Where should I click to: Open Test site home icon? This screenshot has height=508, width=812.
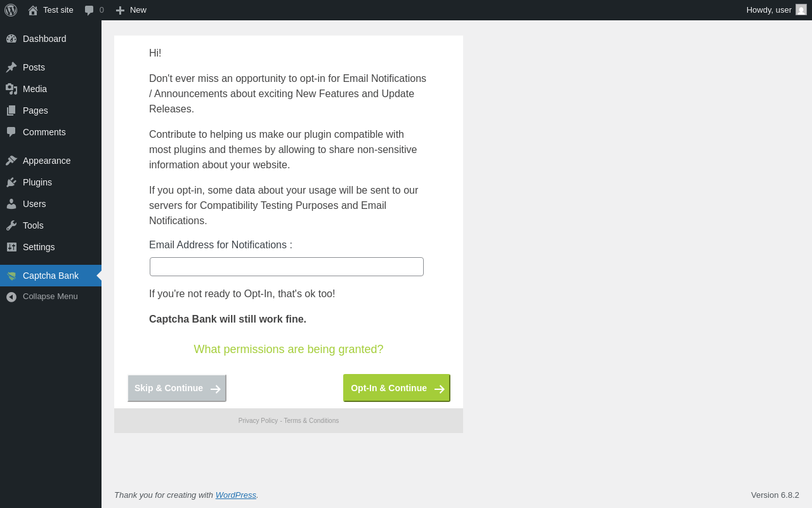[x=33, y=10]
